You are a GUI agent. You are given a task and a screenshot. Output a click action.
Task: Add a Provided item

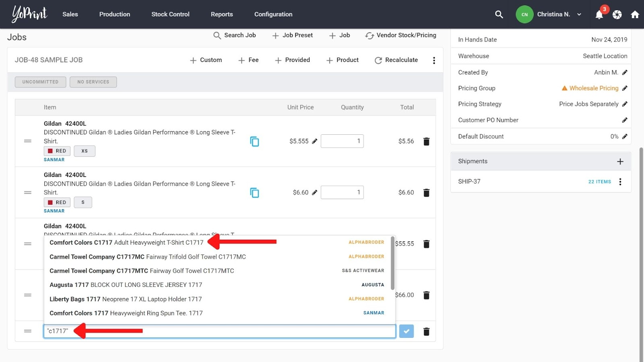[x=292, y=60]
